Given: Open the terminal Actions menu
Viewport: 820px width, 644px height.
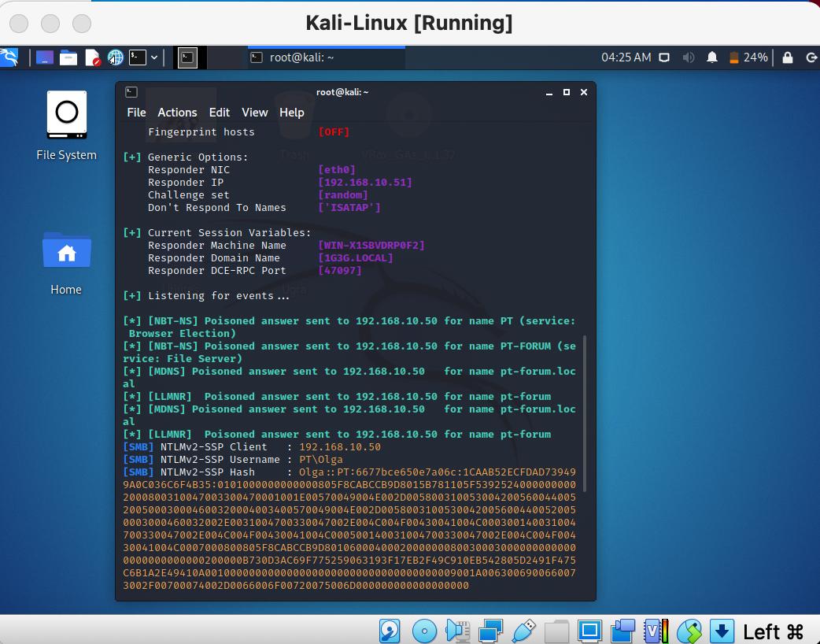Looking at the screenshot, I should (x=177, y=113).
